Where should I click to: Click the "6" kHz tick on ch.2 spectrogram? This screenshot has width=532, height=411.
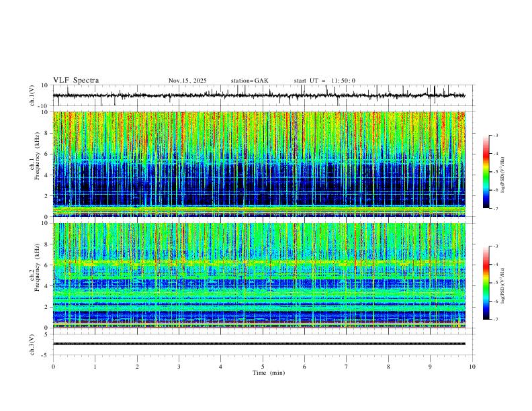coord(47,265)
